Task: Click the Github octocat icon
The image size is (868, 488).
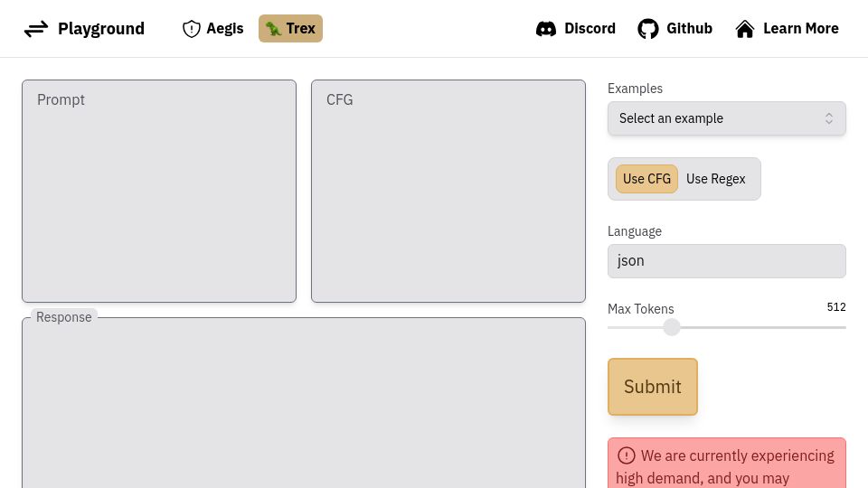Action: 648,29
